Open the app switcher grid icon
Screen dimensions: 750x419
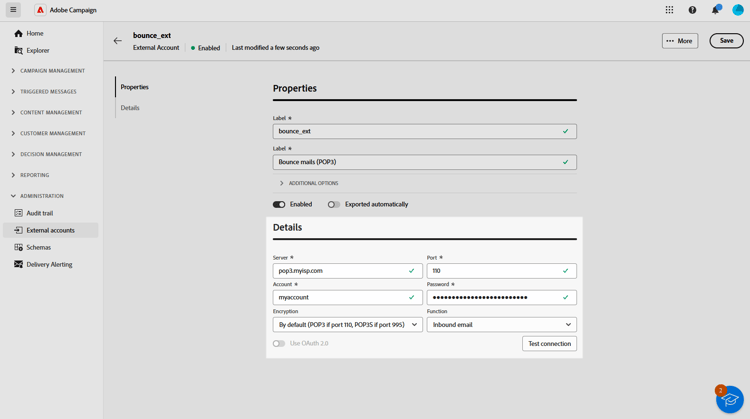click(x=669, y=10)
